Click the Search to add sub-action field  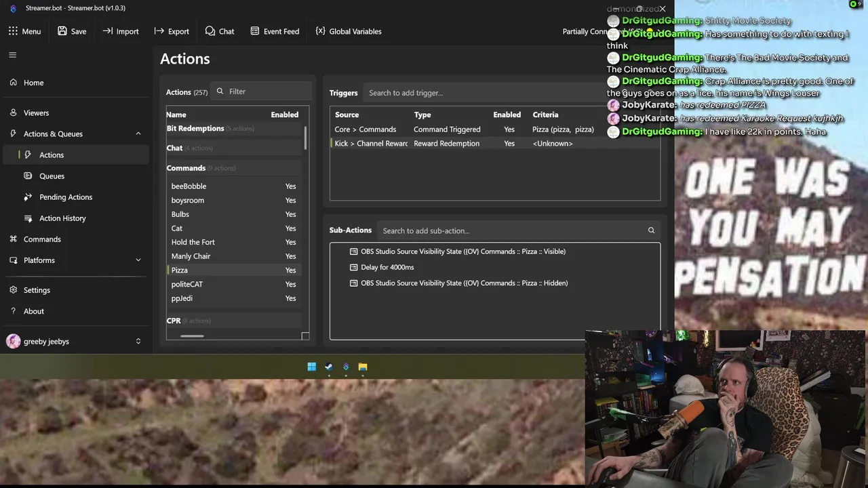[x=519, y=230]
